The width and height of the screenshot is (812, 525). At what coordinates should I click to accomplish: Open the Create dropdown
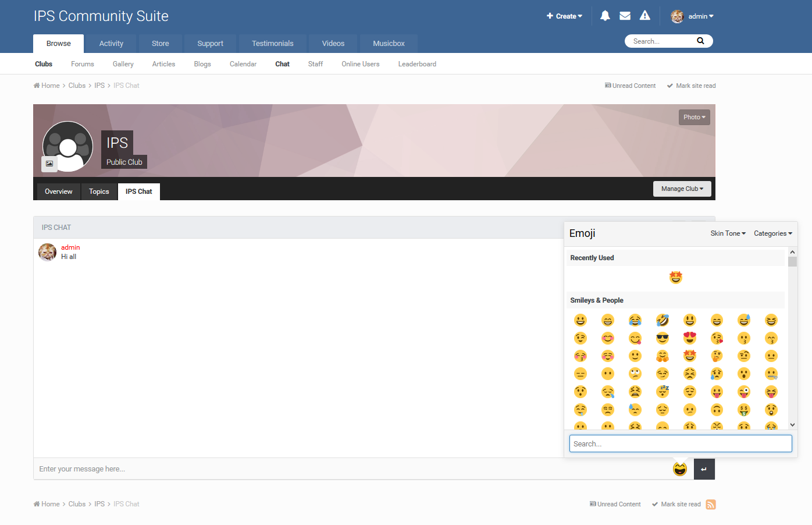(x=564, y=16)
